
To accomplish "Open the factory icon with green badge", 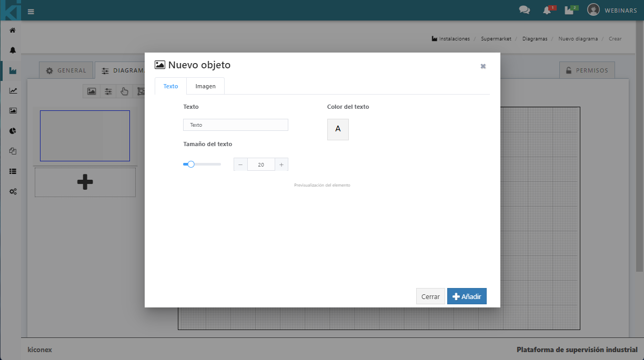I will pos(569,10).
